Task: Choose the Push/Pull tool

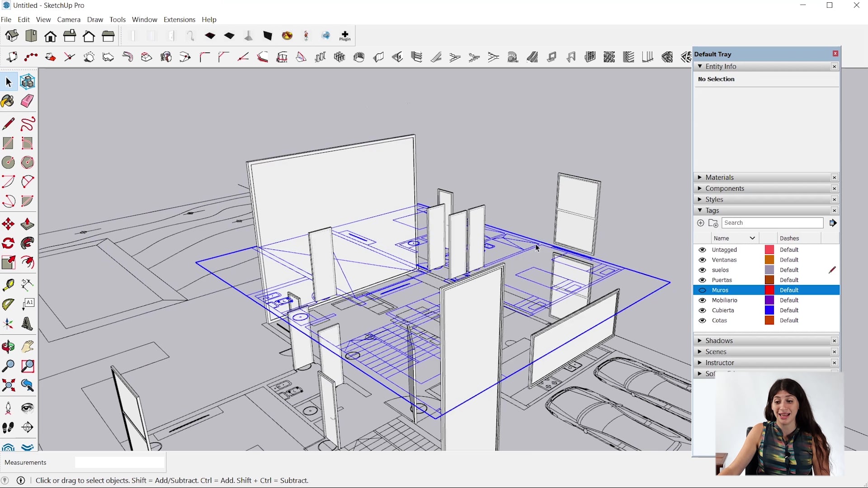Action: coord(27,224)
